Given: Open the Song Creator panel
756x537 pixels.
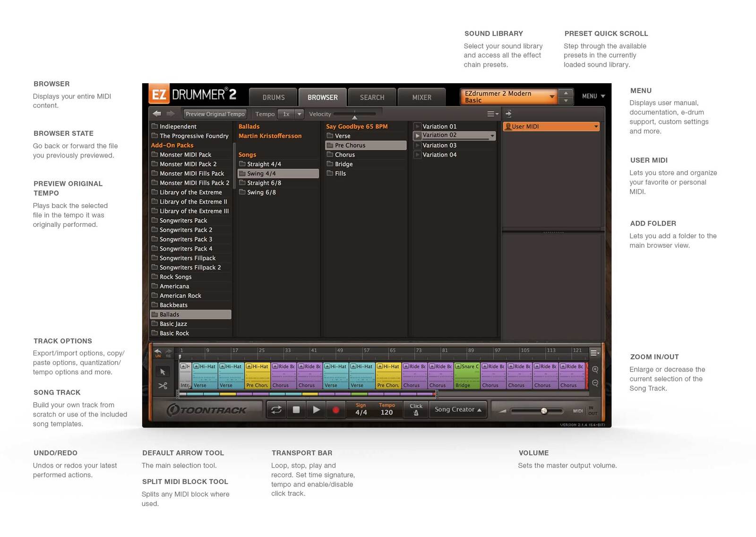Looking at the screenshot, I should click(457, 409).
